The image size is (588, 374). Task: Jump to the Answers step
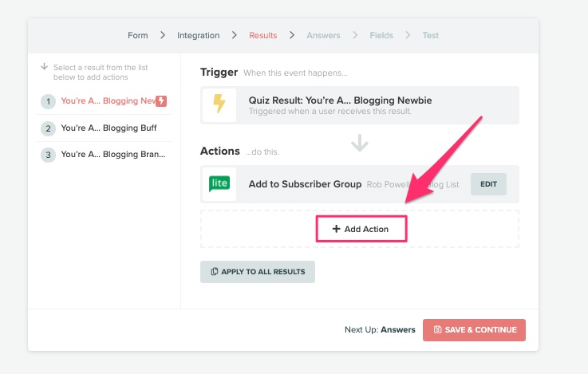324,35
